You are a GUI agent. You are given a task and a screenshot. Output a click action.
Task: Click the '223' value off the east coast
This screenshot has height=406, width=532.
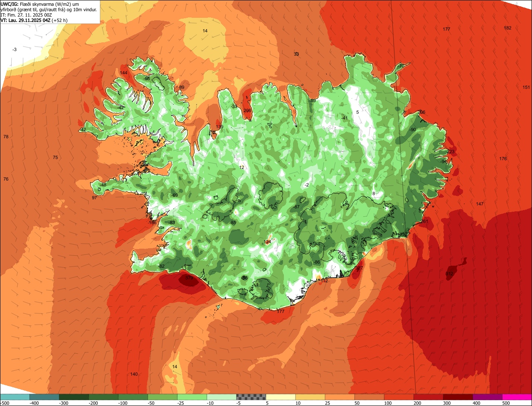click(451, 152)
